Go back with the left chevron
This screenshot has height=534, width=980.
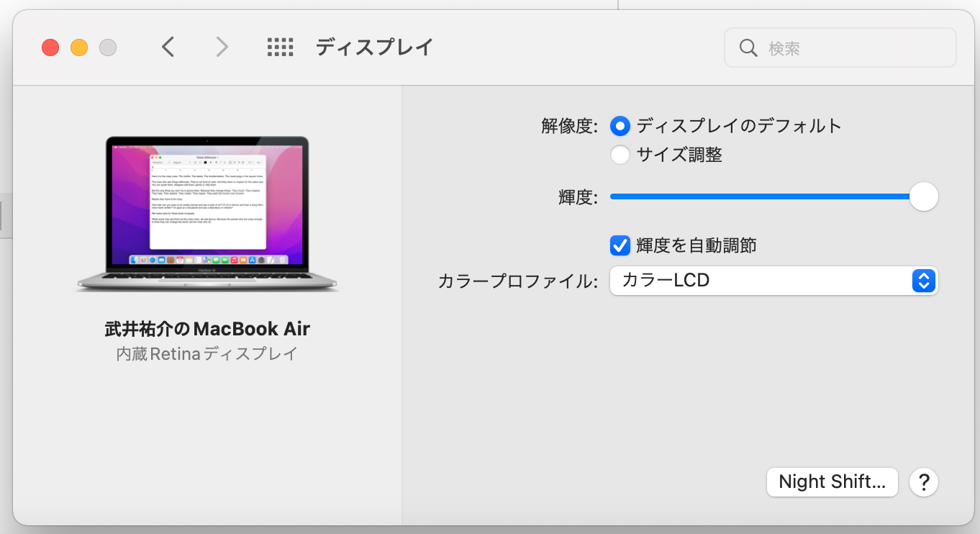pos(168,47)
